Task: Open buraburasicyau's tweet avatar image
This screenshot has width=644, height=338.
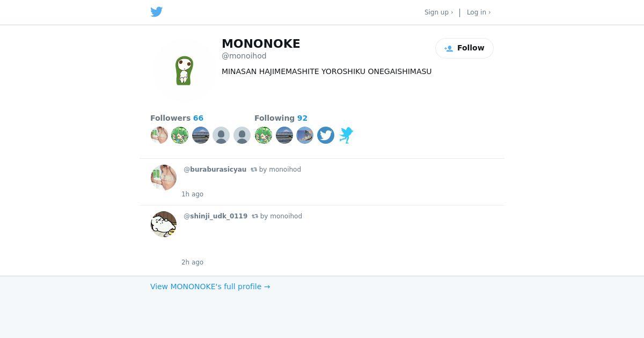Action: (164, 178)
